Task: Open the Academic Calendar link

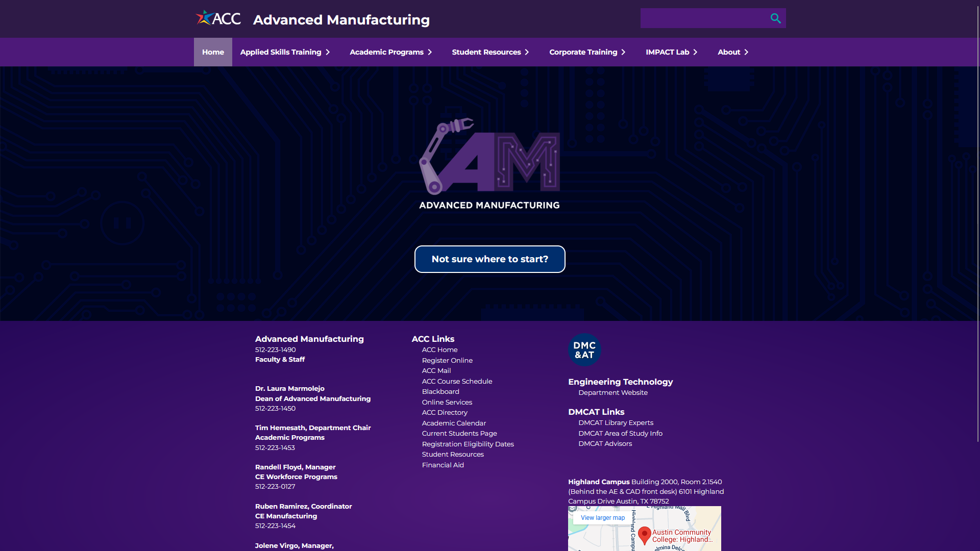Action: (454, 423)
